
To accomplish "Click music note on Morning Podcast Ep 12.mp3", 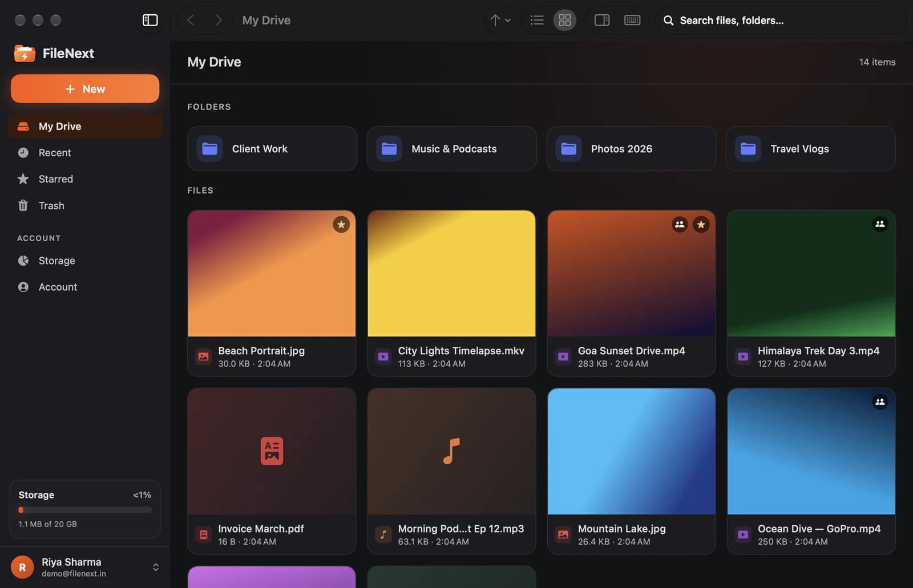I will click(x=451, y=451).
